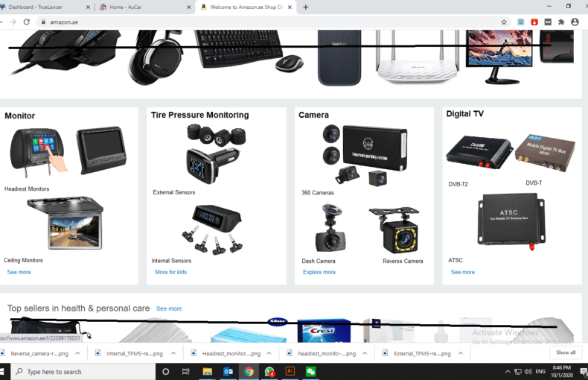Click the Headrest Monitors label
588x380 pixels.
point(27,189)
